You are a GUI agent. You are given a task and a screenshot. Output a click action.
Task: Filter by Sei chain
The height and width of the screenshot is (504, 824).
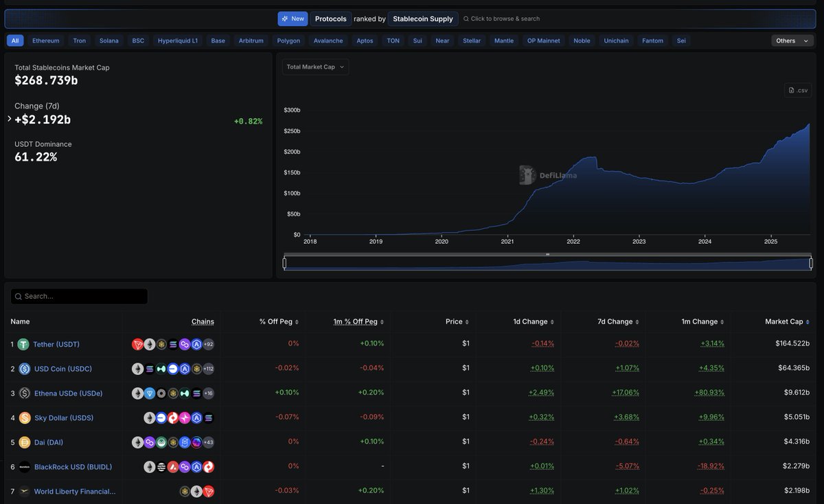681,41
